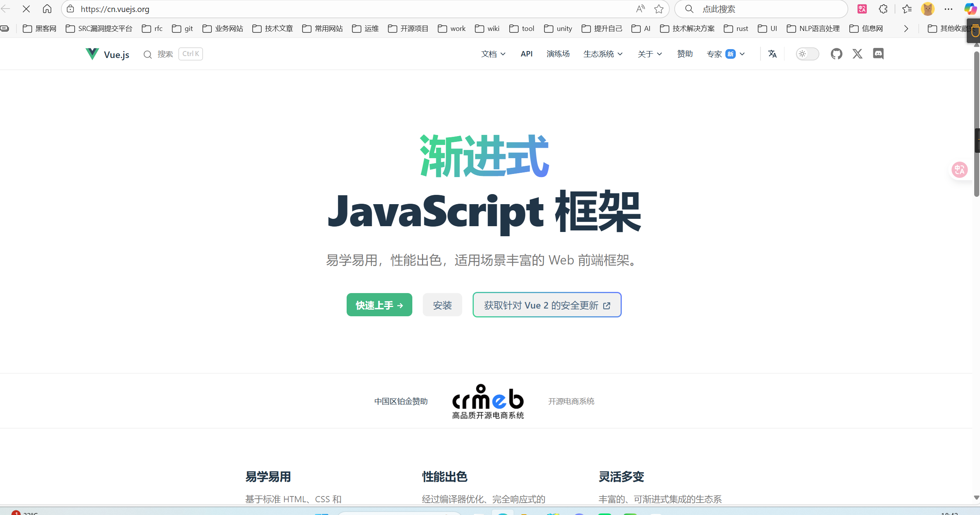Open the API menu item
The width and height of the screenshot is (980, 515).
[526, 54]
